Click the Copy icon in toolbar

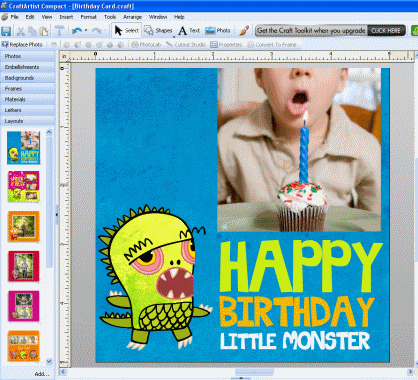(32, 31)
